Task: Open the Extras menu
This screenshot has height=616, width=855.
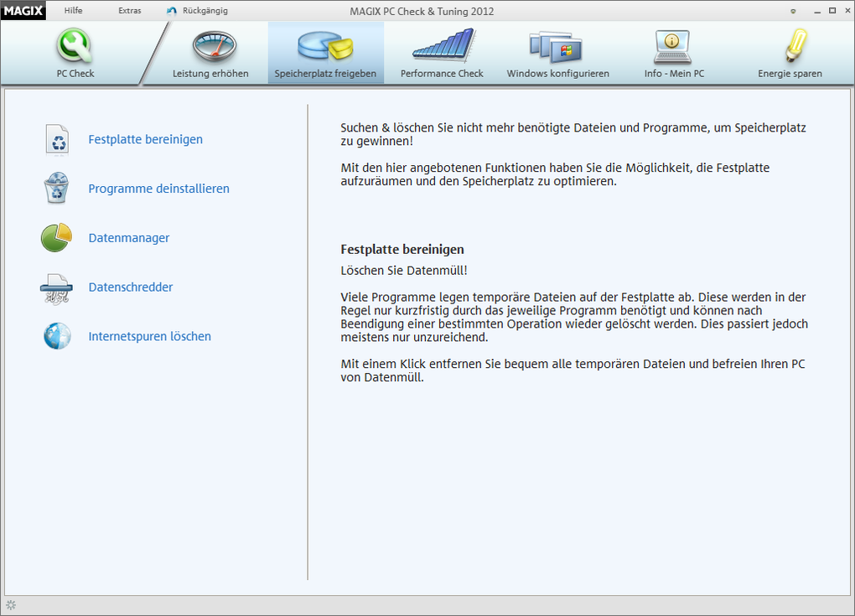Action: pos(130,10)
